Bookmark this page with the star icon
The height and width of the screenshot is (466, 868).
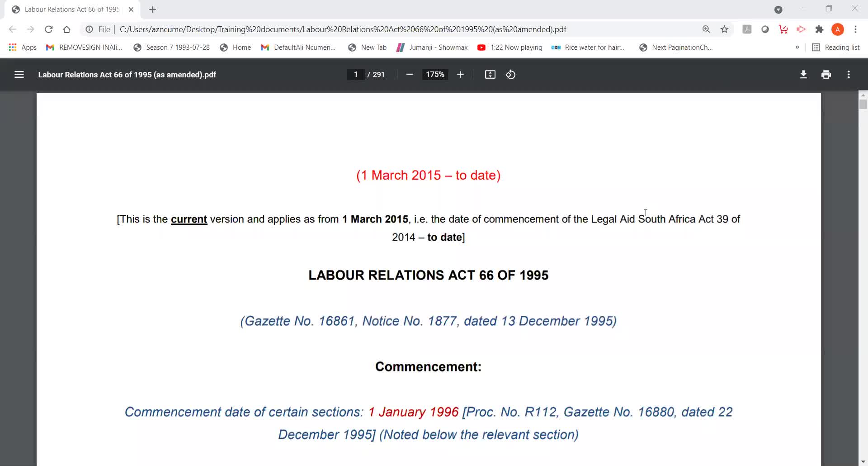point(724,29)
